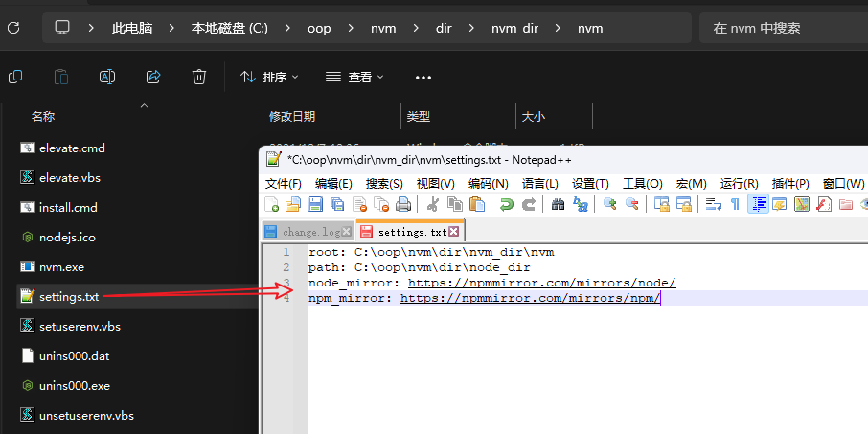Click Synchronize Horizontal Scrolling icon

[684, 204]
